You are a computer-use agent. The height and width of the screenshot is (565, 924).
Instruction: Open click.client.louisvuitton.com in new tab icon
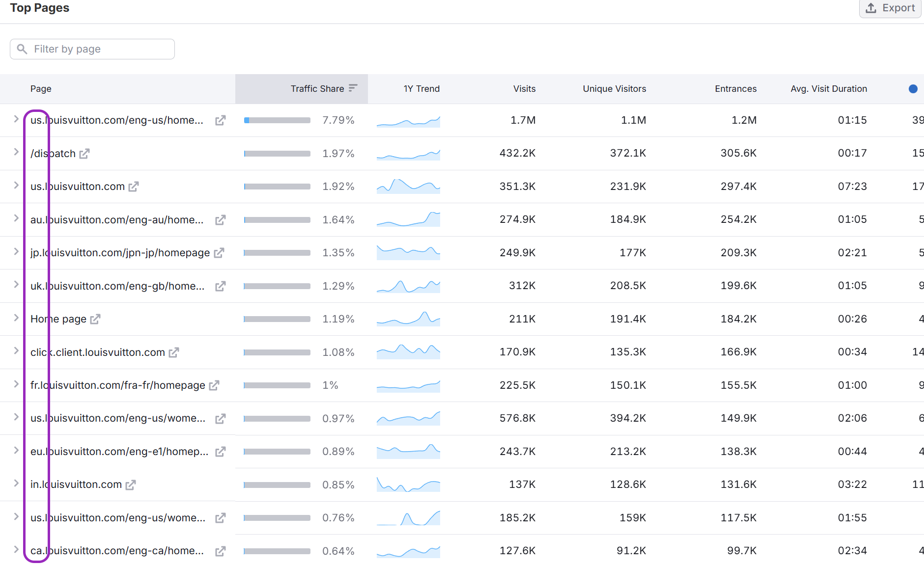pyautogui.click(x=174, y=352)
